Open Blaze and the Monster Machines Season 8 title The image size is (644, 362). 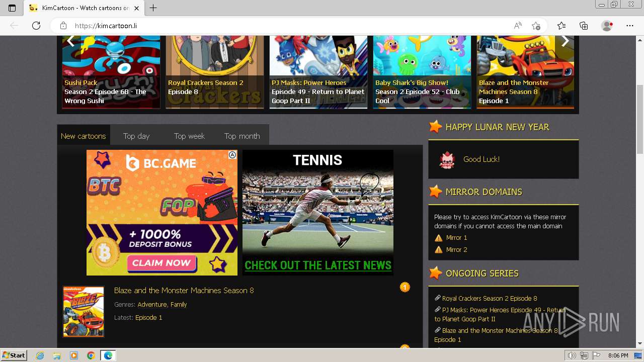coord(184,290)
